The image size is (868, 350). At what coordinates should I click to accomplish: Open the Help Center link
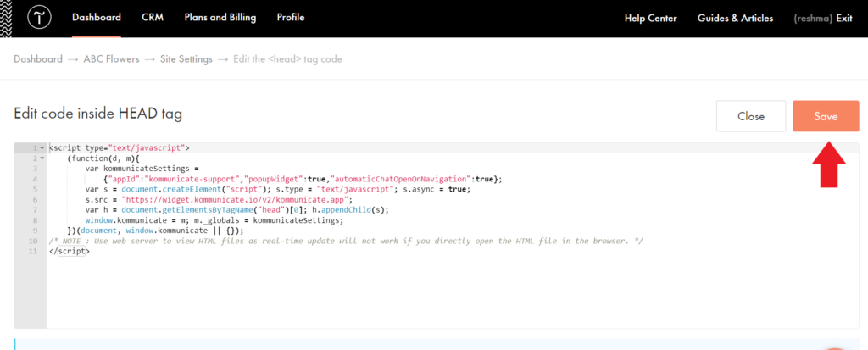point(650,19)
